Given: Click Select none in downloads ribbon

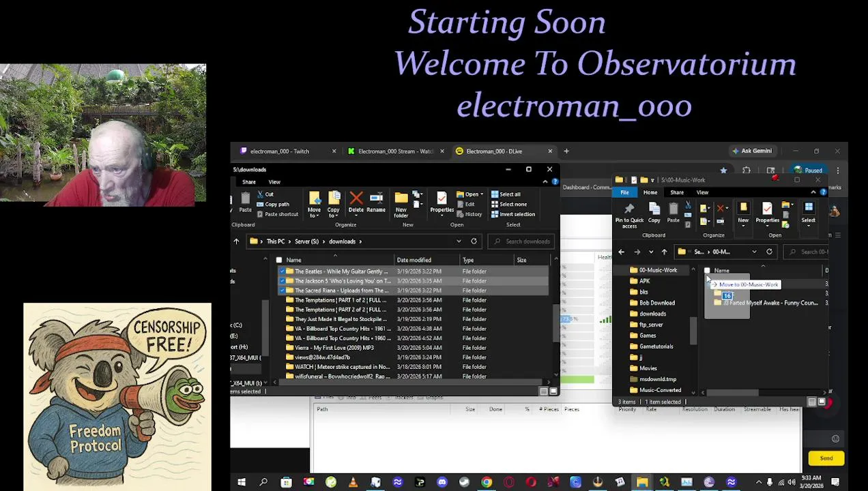Looking at the screenshot, I should (x=508, y=205).
